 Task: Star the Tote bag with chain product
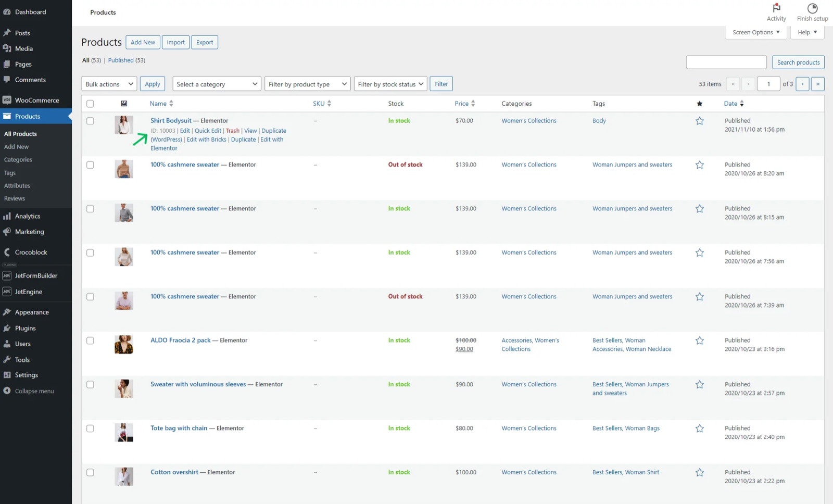700,429
